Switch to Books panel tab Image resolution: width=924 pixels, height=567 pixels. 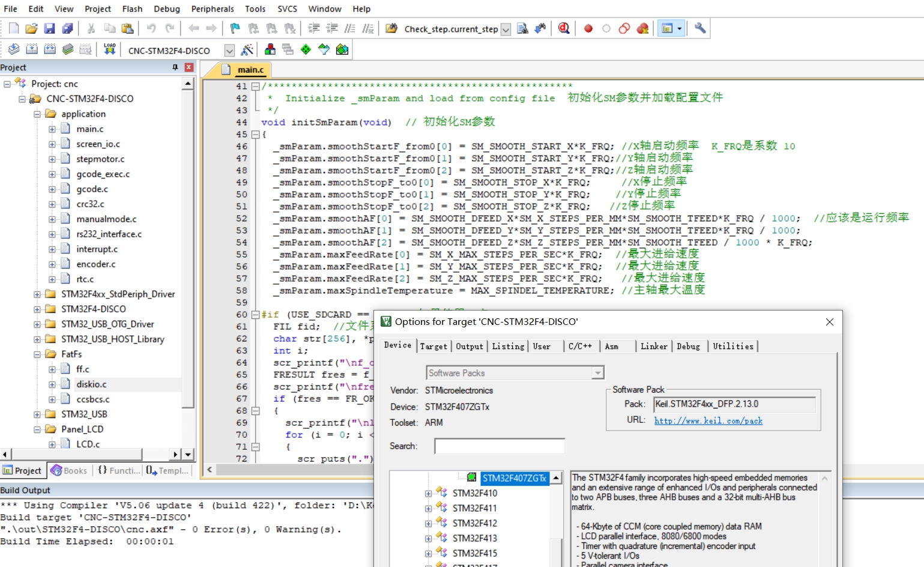(70, 471)
